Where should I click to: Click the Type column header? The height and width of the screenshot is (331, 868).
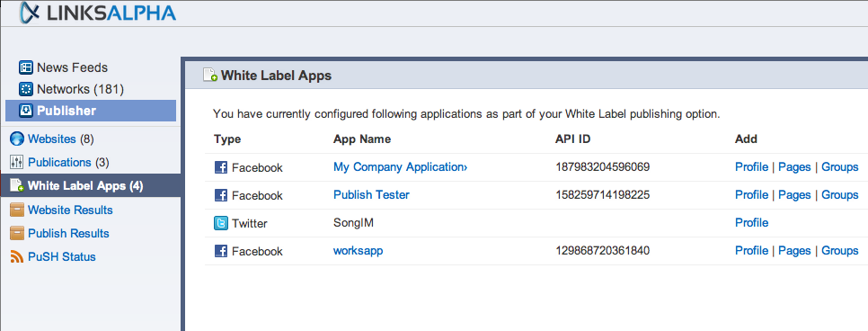227,139
